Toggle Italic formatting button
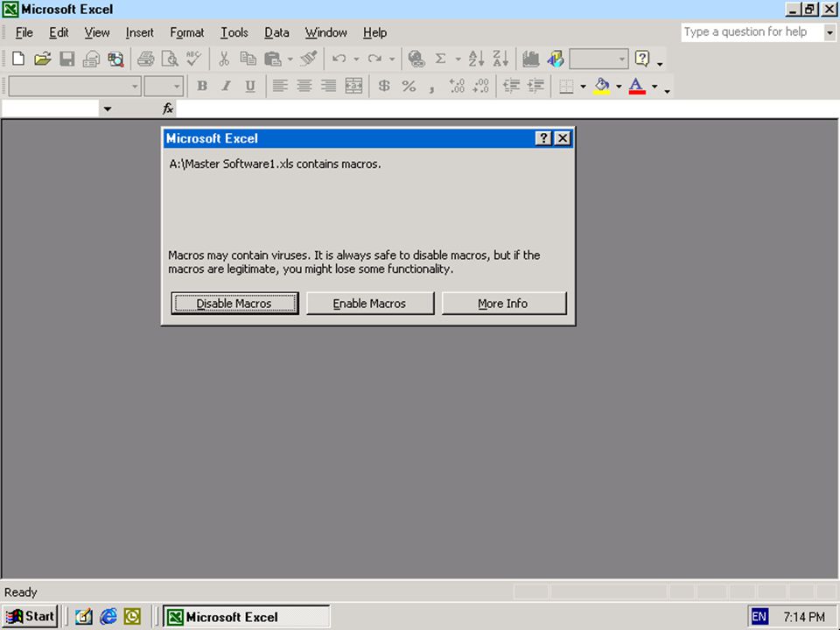Viewport: 840px width, 630px height. (x=226, y=86)
